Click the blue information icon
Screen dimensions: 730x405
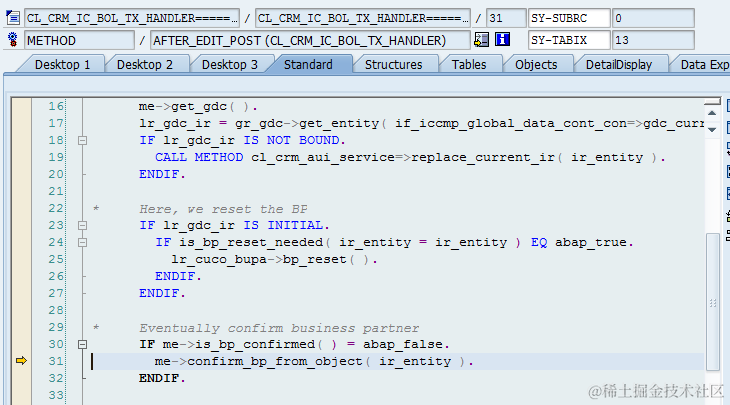pos(502,40)
